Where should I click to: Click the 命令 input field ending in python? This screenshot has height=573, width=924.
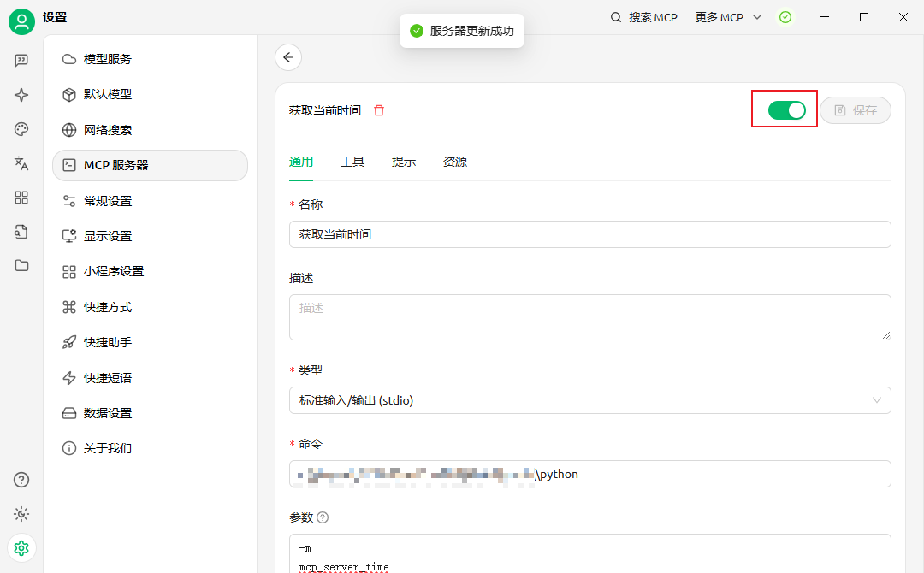click(x=589, y=474)
